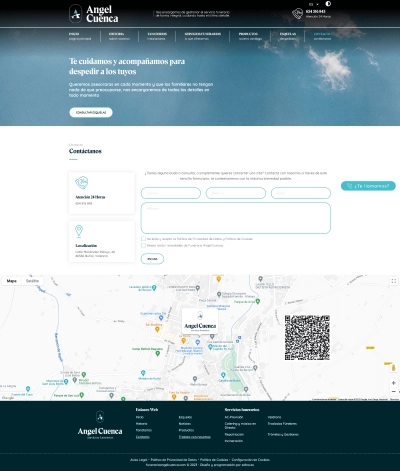Open the Historia menu item
This screenshot has height=471, width=400.
[119, 36]
